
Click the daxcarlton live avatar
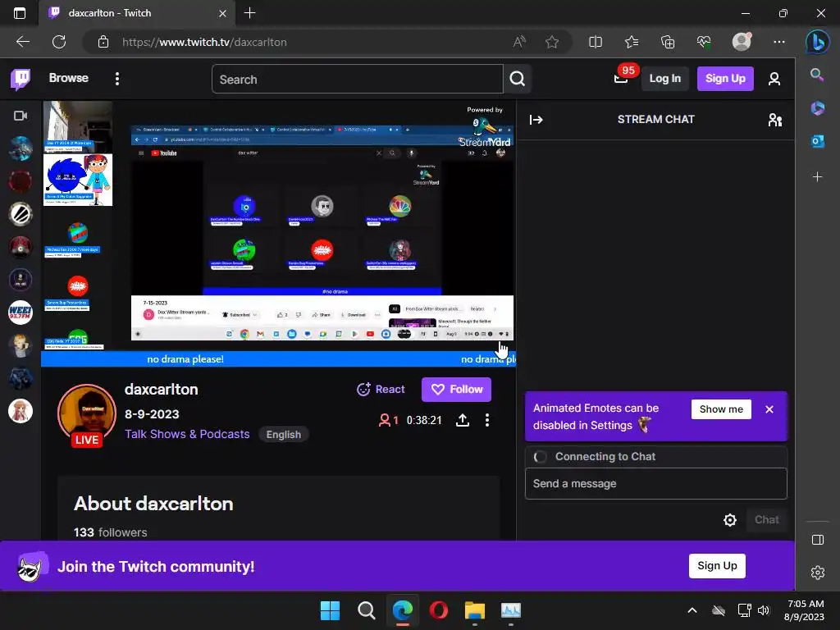[86, 413]
